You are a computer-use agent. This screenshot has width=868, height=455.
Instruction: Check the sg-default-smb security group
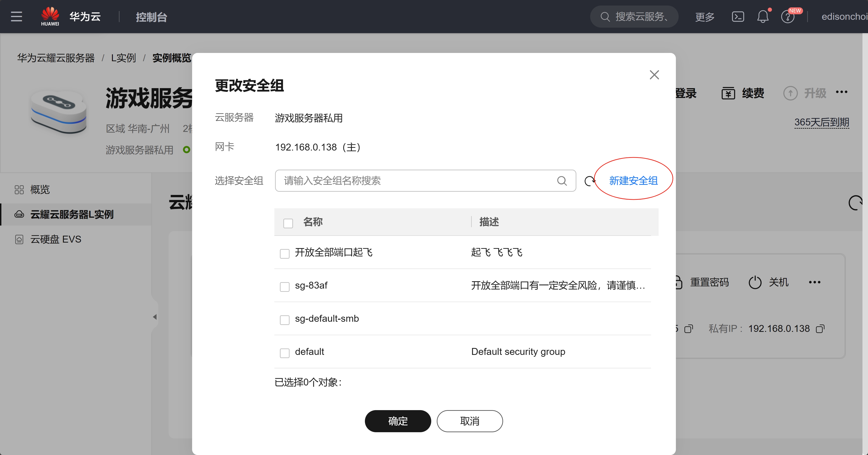pyautogui.click(x=285, y=320)
